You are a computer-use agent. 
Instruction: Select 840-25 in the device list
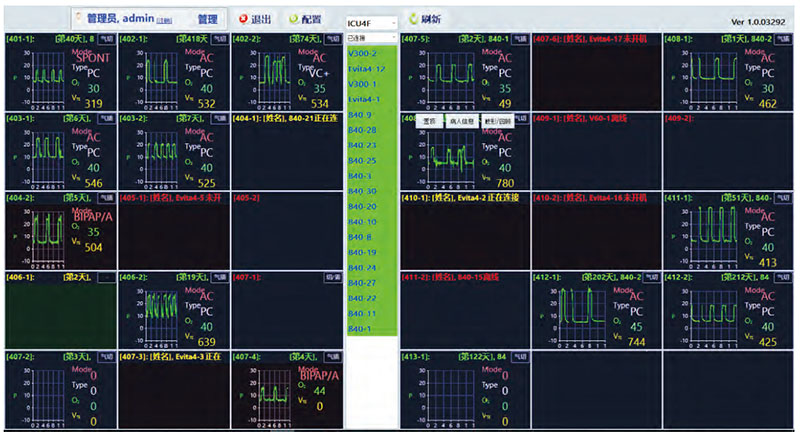[362, 160]
